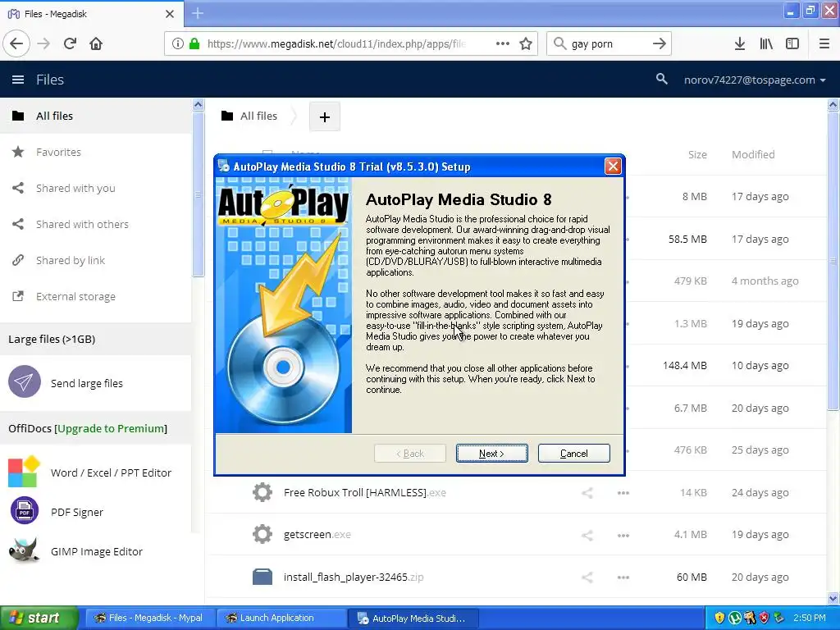Screen dimensions: 840x630
Task: Open the browser Downloads panel
Action: [x=740, y=44]
